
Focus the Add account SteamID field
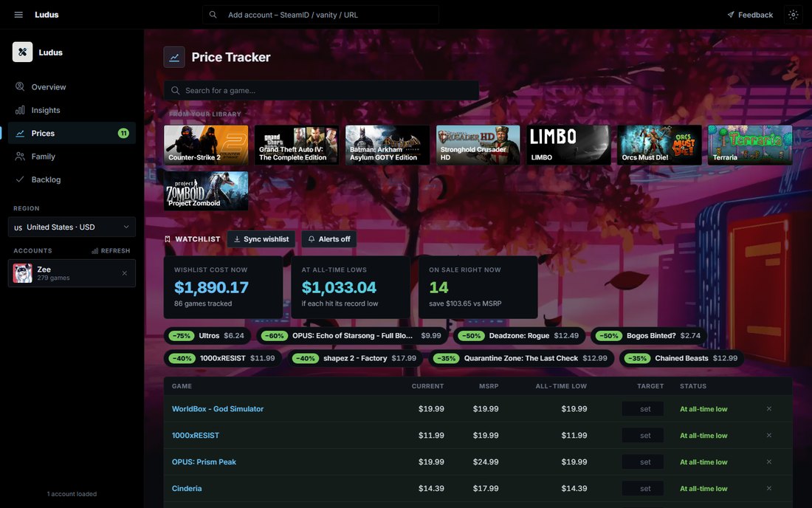pos(320,15)
